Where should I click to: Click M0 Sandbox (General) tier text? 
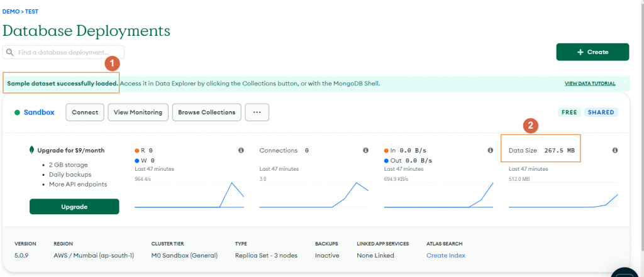[184, 255]
